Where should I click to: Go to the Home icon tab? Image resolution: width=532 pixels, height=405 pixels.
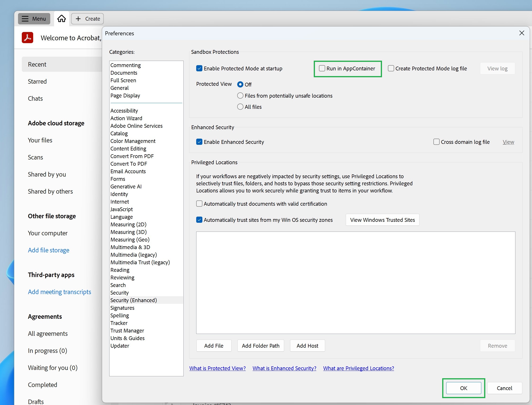(x=61, y=18)
